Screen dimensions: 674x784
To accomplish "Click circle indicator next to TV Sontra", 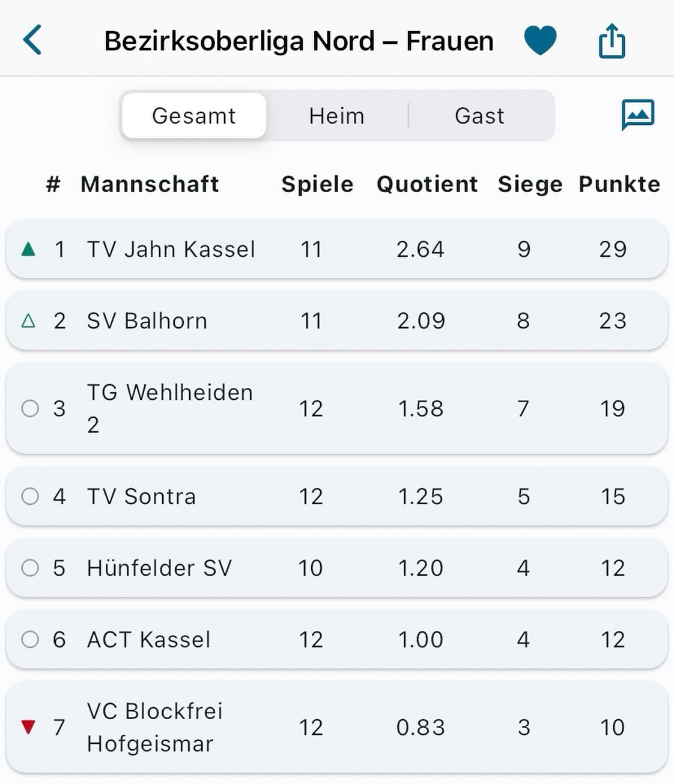I will (x=30, y=496).
